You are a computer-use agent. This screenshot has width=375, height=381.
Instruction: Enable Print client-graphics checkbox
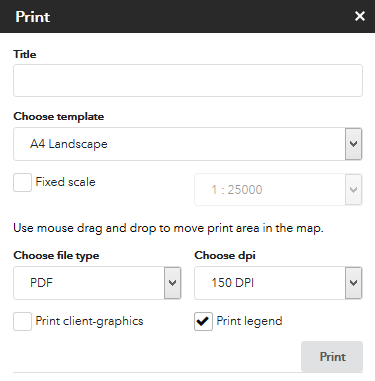click(x=22, y=321)
